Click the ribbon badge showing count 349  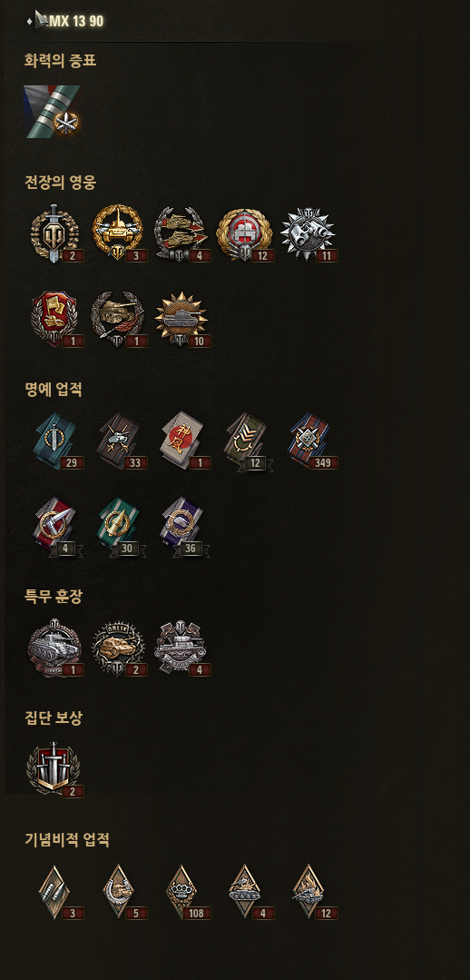coord(311,441)
